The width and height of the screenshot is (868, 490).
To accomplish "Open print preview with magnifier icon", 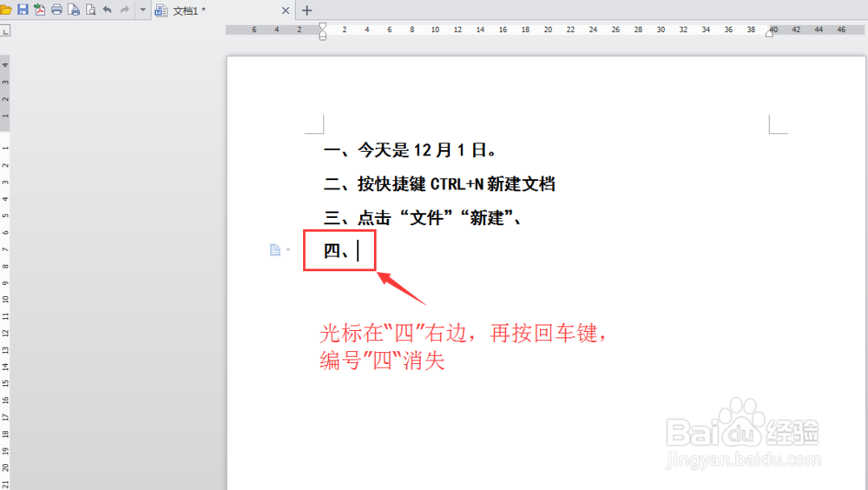I will point(91,10).
